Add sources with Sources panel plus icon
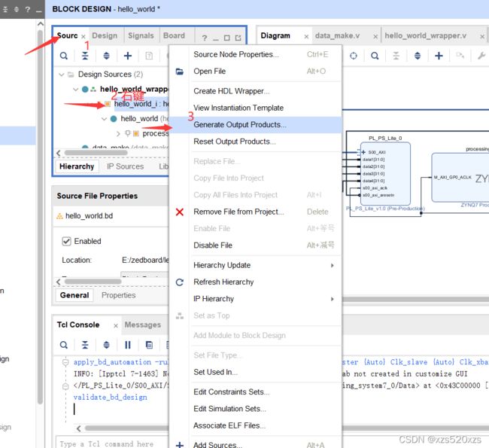Screen dimensions: 489x448 [x=128, y=56]
